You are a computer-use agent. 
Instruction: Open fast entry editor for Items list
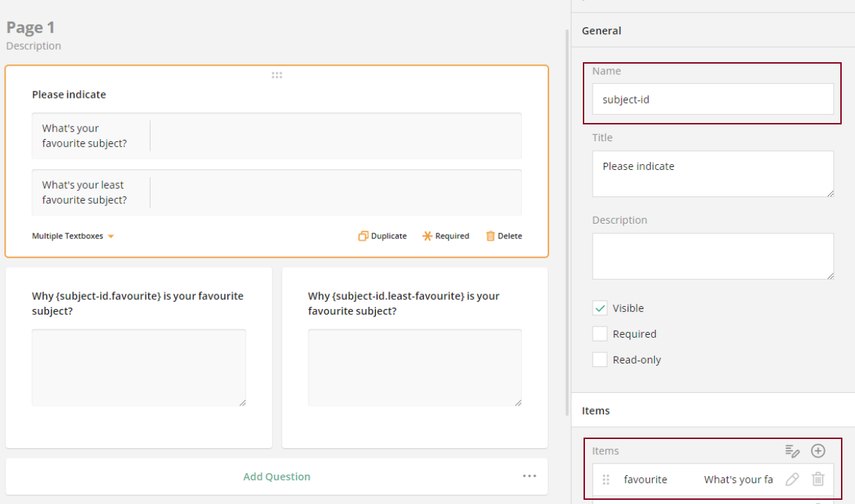[792, 451]
